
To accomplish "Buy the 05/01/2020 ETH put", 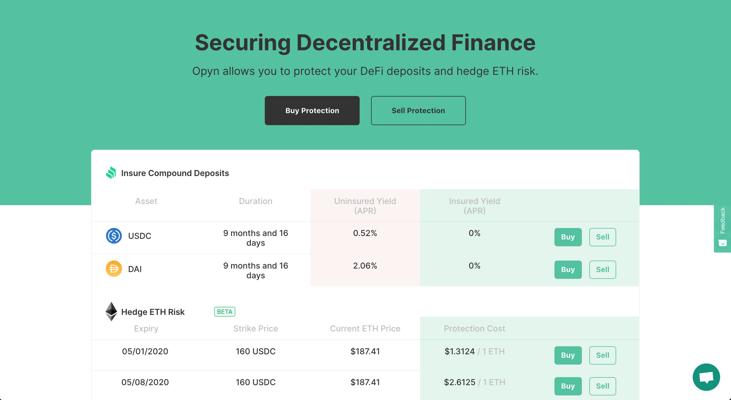I will point(568,355).
